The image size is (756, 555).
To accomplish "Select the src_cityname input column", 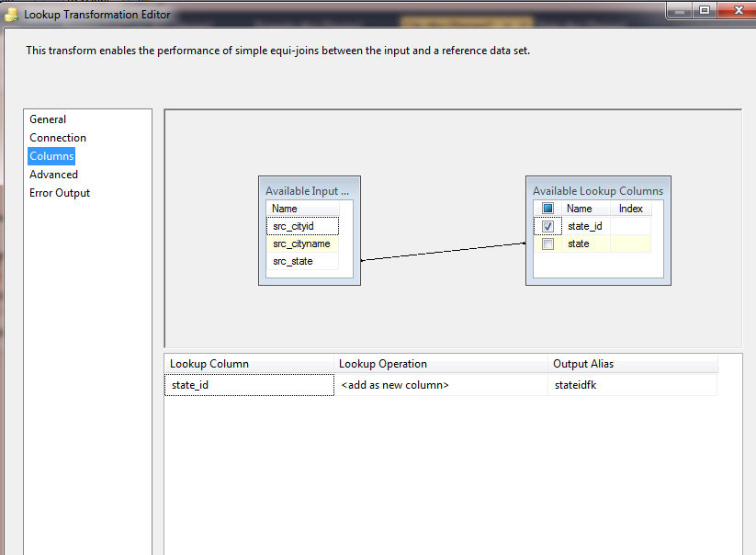I will tap(302, 244).
